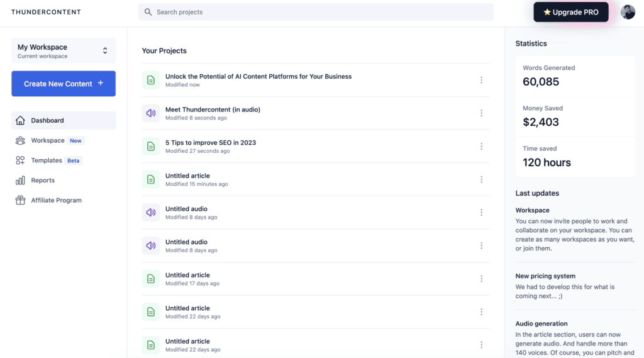The height and width of the screenshot is (358, 644).
Task: Open options menu for Unlock the Potential project
Action: (x=481, y=80)
